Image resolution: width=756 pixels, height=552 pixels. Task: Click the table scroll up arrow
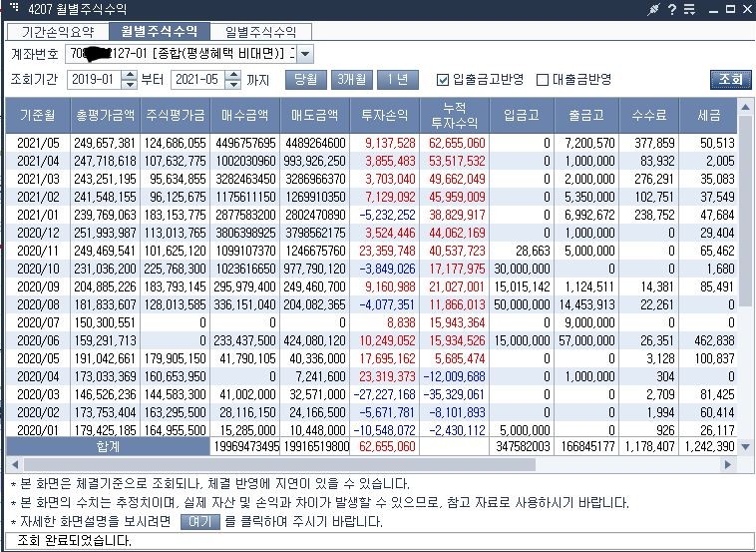pyautogui.click(x=745, y=107)
